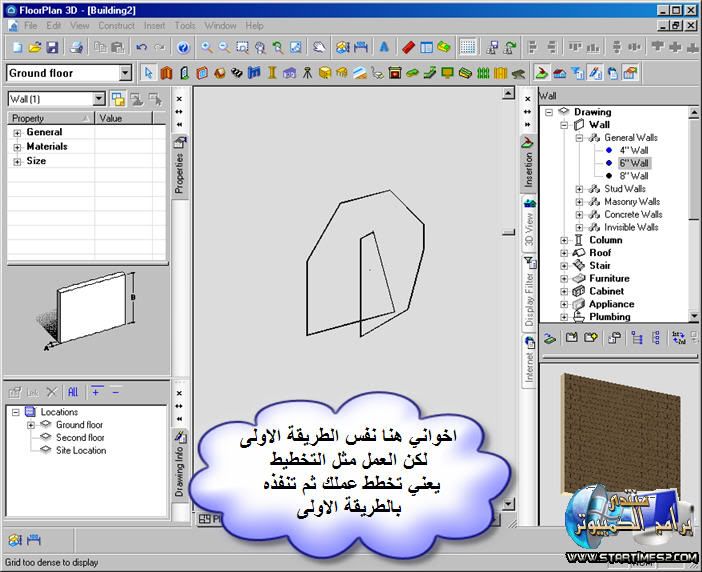Select Site Location in the tree

click(x=81, y=451)
